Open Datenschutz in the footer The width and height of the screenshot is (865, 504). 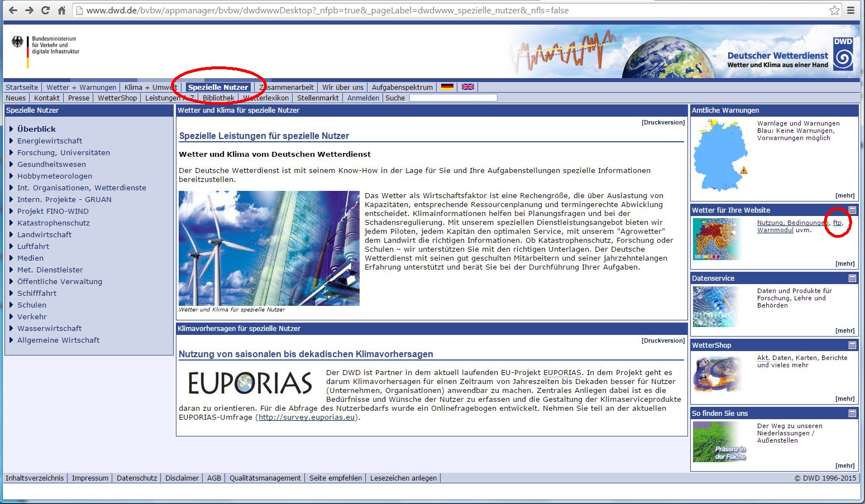point(137,478)
